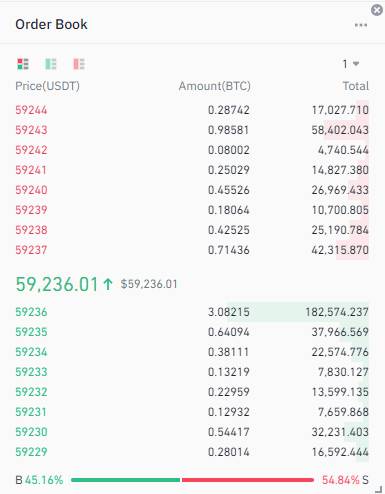Select amount 3.08215 in bid row

(229, 312)
